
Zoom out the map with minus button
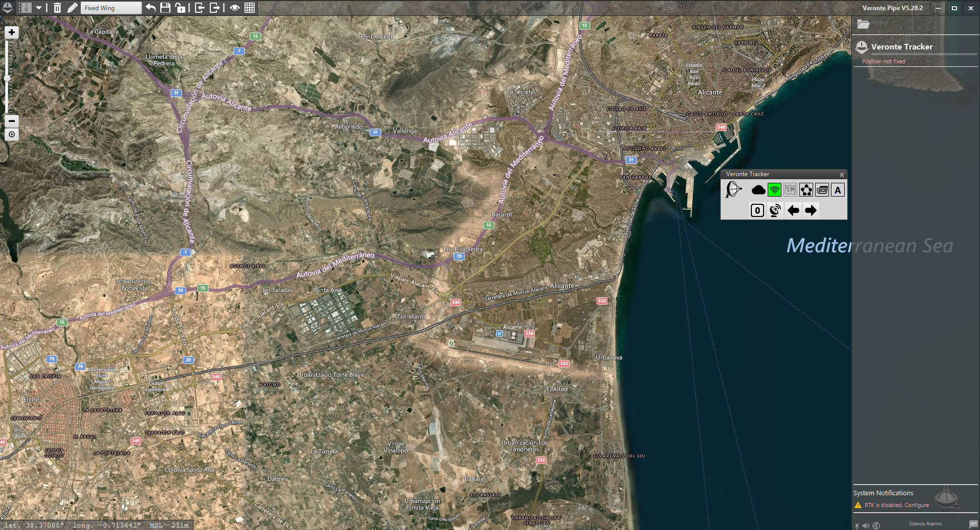pos(12,121)
